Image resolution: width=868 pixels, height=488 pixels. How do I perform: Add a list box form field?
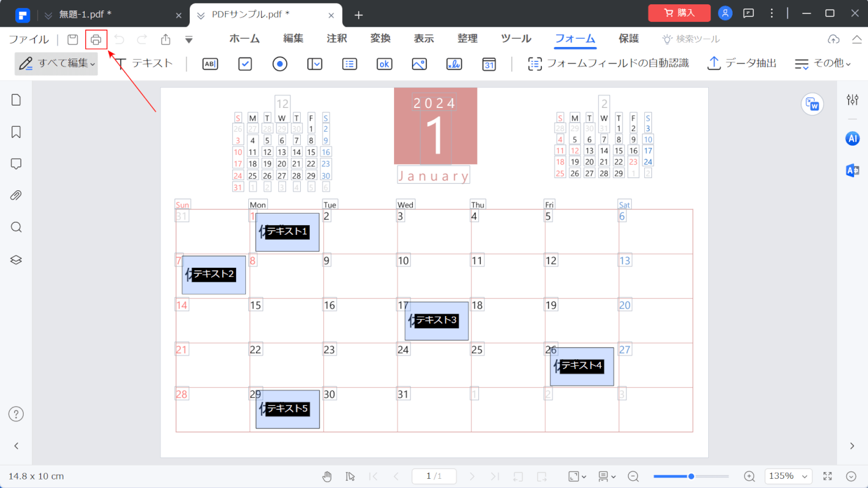click(x=350, y=63)
